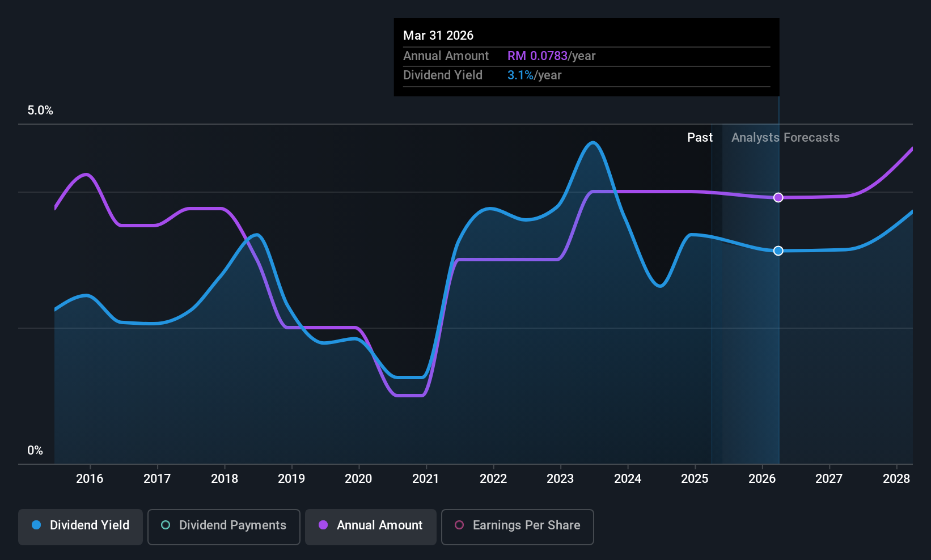Image resolution: width=931 pixels, height=560 pixels.
Task: Click the 2020 x-axis label
Action: tap(358, 479)
